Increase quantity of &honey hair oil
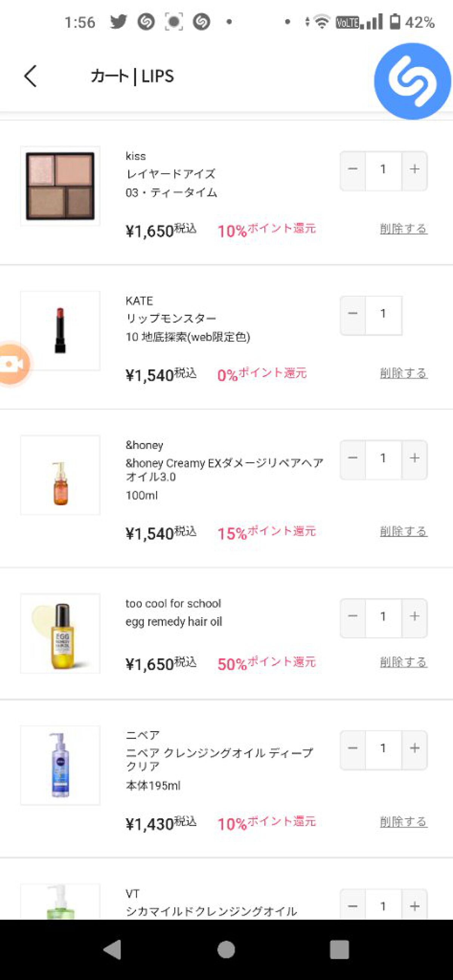 pyautogui.click(x=414, y=458)
